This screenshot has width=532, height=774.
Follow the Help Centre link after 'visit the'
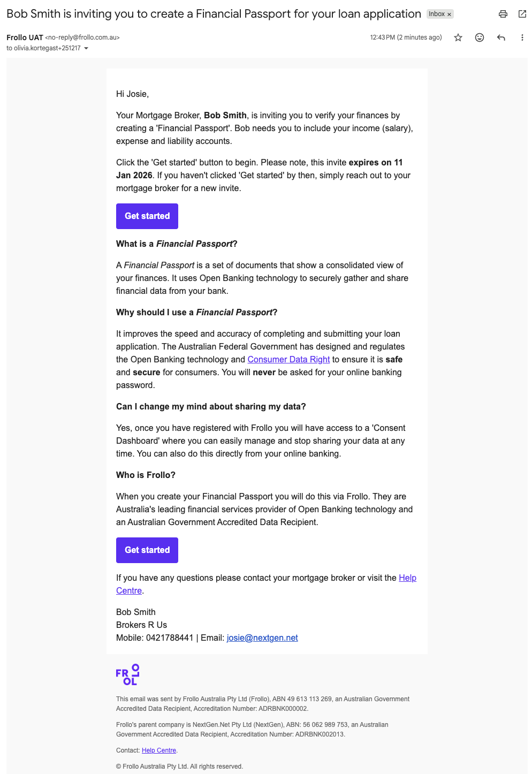407,578
